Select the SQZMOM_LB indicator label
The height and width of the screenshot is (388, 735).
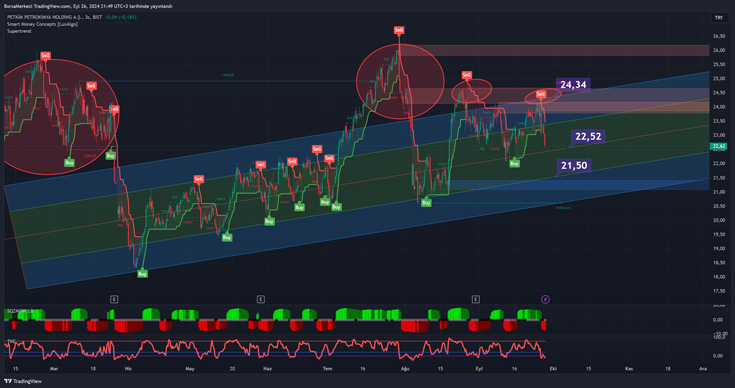[x=19, y=311]
